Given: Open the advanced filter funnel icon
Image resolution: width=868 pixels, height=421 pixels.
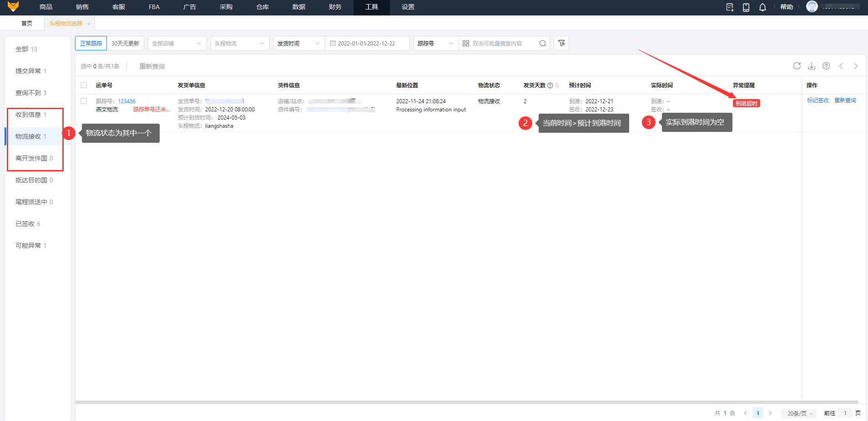Looking at the screenshot, I should pos(561,43).
